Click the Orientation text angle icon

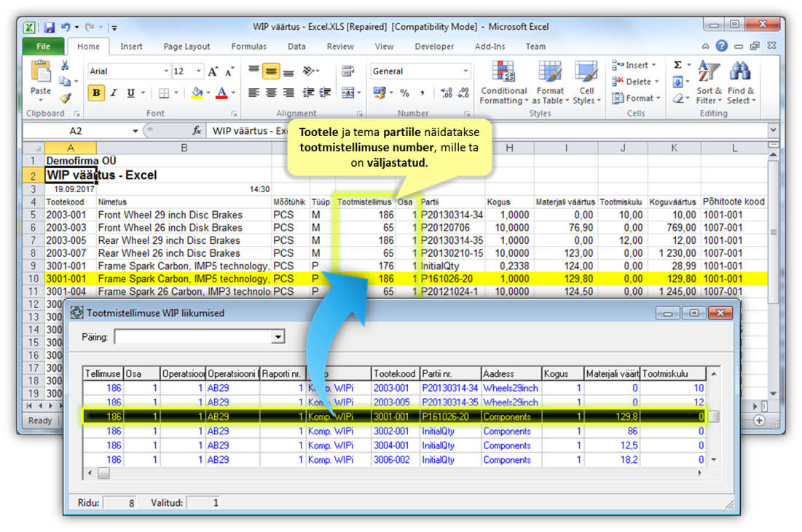[308, 71]
